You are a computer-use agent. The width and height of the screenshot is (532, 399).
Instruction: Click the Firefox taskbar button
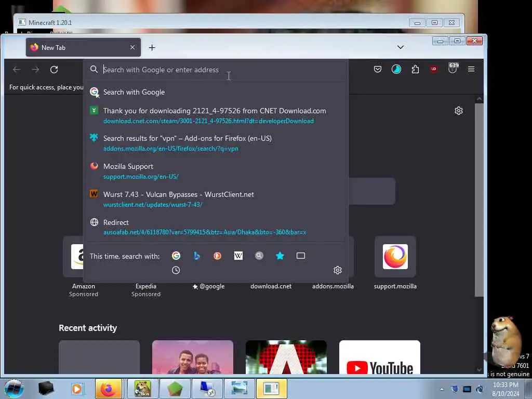tap(109, 389)
